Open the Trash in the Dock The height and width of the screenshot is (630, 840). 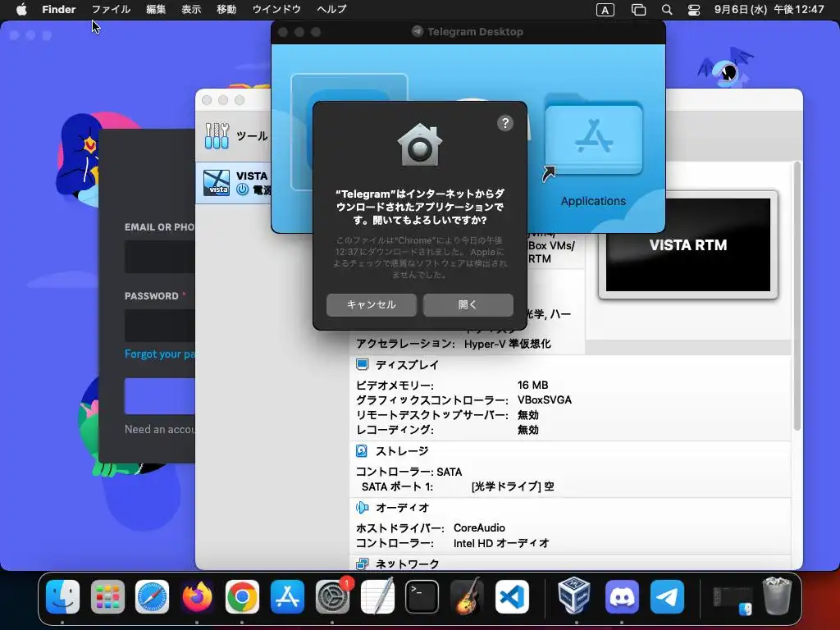click(777, 596)
